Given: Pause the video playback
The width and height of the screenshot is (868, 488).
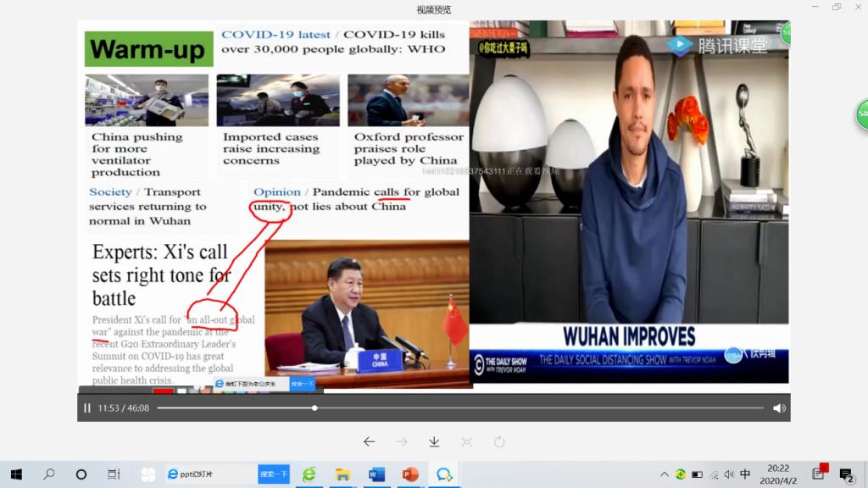Looking at the screenshot, I should coord(87,408).
